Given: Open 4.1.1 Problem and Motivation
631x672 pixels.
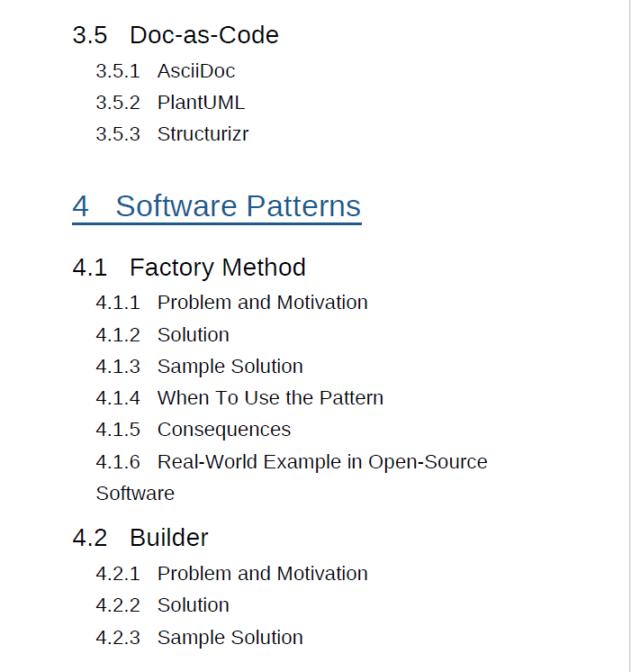Looking at the screenshot, I should (x=262, y=303).
